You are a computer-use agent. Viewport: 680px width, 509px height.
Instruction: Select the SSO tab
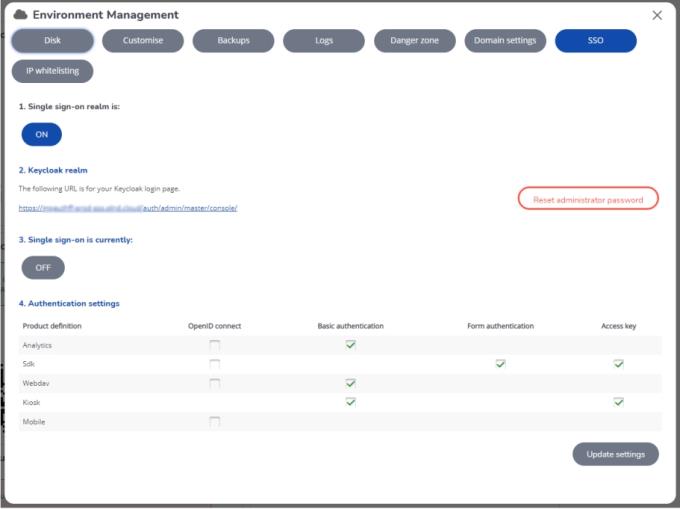pos(596,41)
